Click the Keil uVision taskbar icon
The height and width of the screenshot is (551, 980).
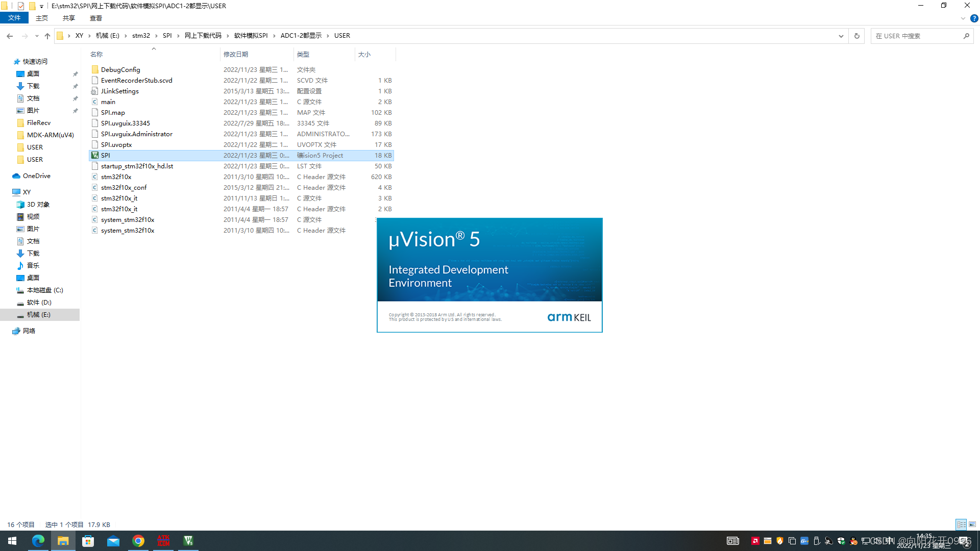click(188, 541)
